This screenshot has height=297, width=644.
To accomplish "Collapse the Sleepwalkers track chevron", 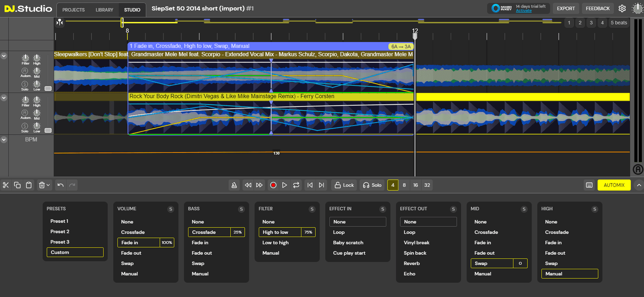I will pyautogui.click(x=4, y=56).
